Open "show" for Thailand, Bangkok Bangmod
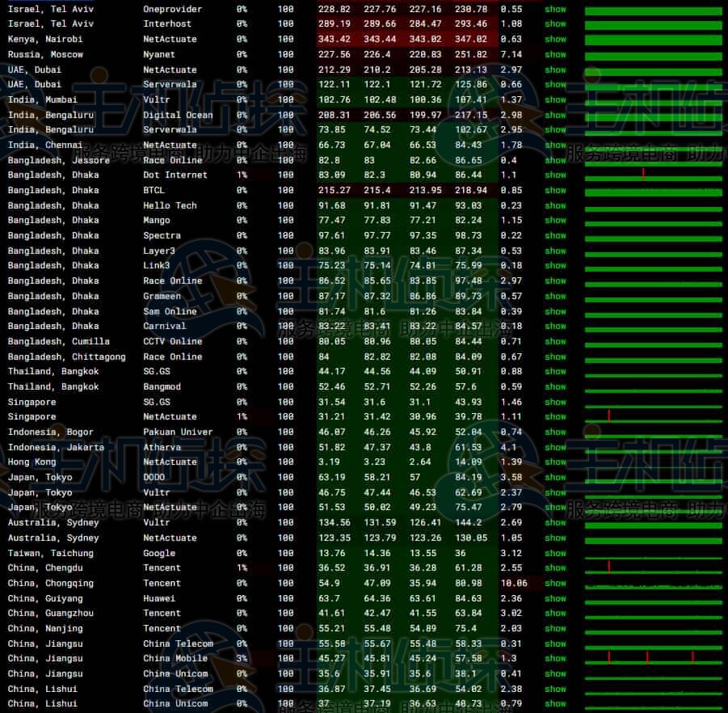728x713 pixels. click(x=555, y=386)
